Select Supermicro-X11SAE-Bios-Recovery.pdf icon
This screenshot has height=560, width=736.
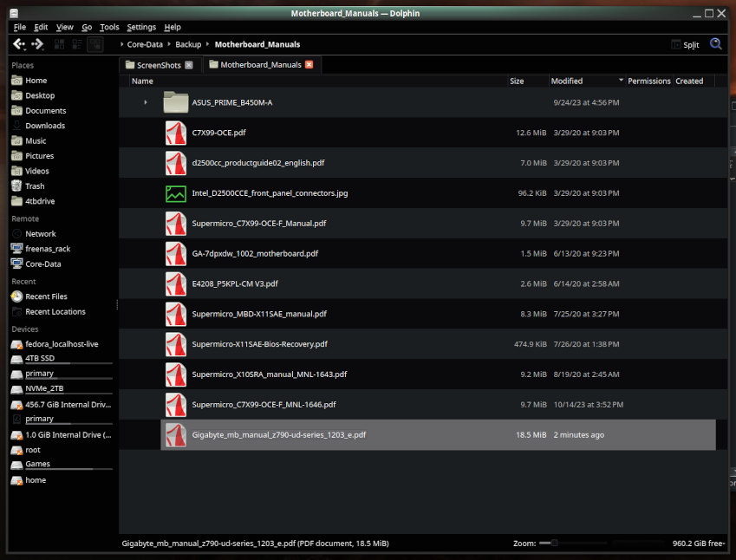tap(176, 344)
